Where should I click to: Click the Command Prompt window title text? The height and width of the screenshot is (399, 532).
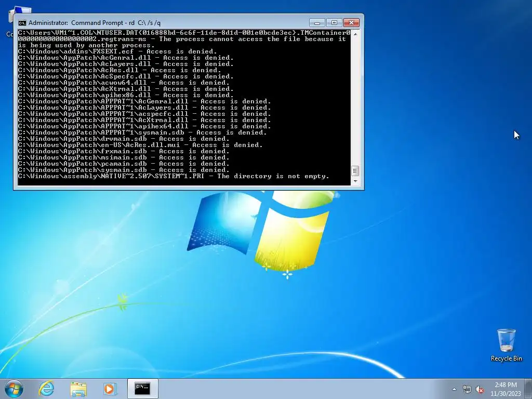pyautogui.click(x=95, y=23)
